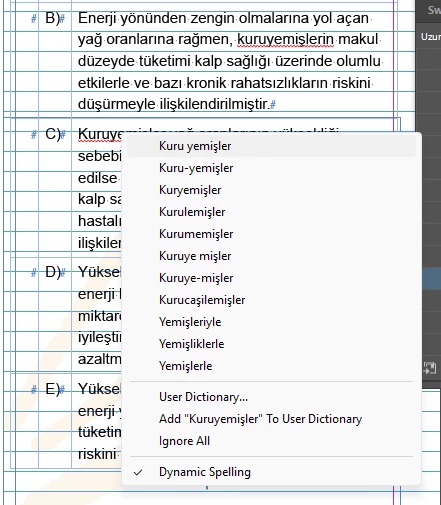This screenshot has height=505, width=441.
Task: Choose spelling suggestion "Kuru-yemişler"
Action: (271, 168)
